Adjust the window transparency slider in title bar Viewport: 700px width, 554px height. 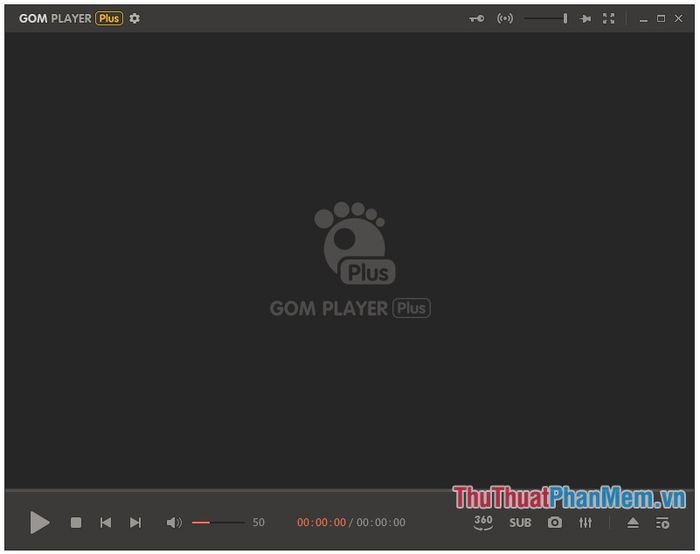pyautogui.click(x=546, y=18)
